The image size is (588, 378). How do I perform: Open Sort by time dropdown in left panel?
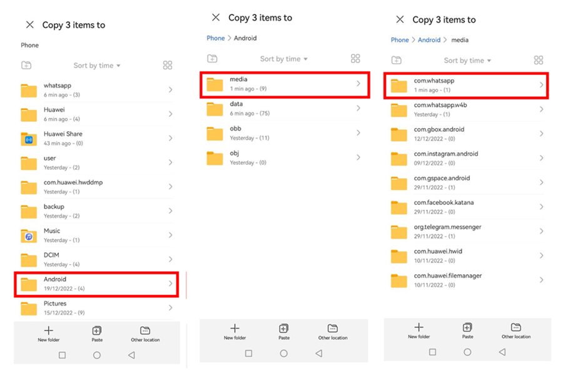click(97, 66)
